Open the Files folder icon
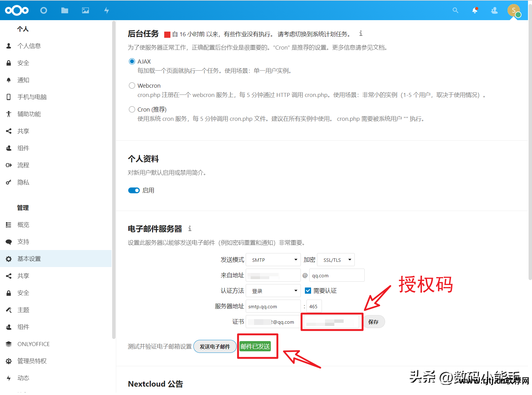Image resolution: width=532 pixels, height=395 pixels. point(65,11)
